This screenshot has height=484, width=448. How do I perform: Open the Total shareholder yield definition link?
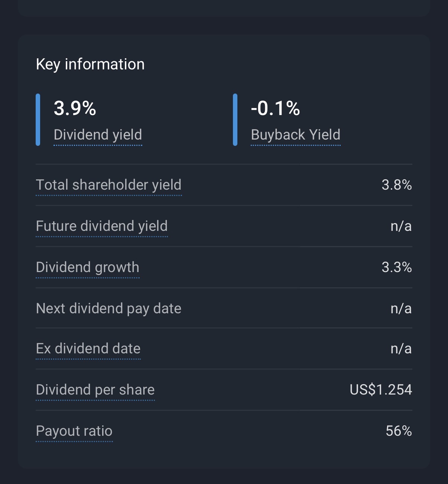108,185
